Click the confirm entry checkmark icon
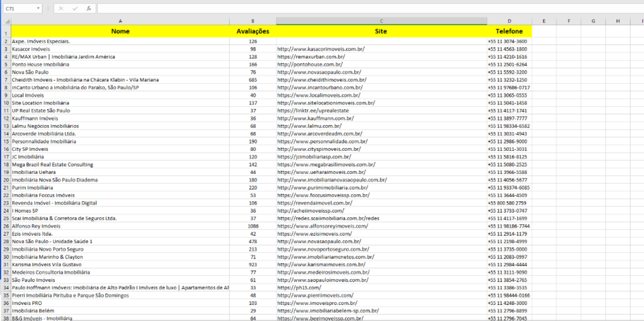The height and width of the screenshot is (321, 644). (75, 8)
